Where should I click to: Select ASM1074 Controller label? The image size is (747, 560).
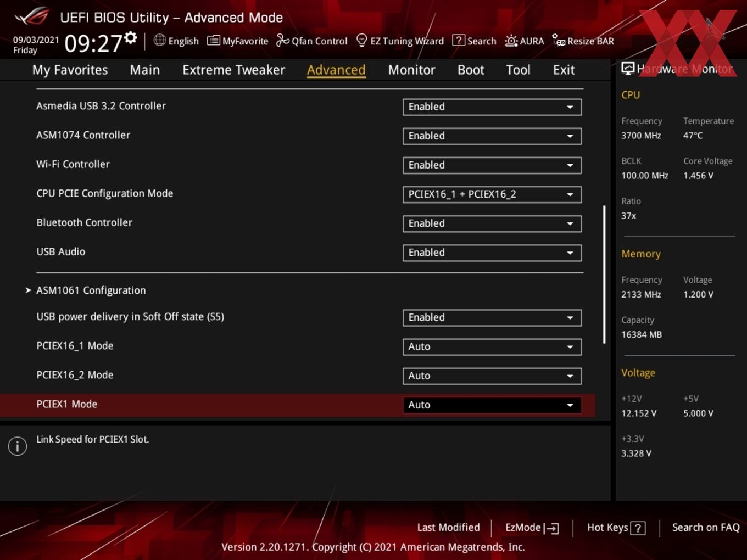pos(83,135)
